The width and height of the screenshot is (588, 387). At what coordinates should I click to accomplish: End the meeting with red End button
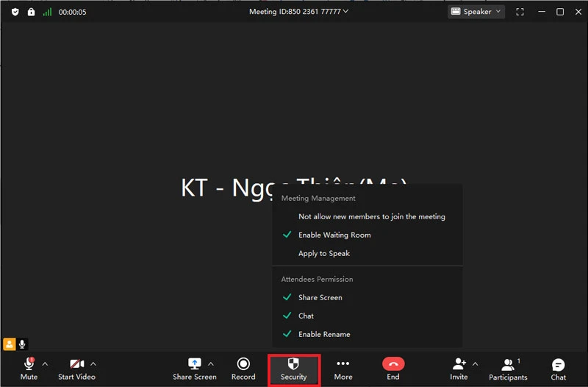click(393, 368)
